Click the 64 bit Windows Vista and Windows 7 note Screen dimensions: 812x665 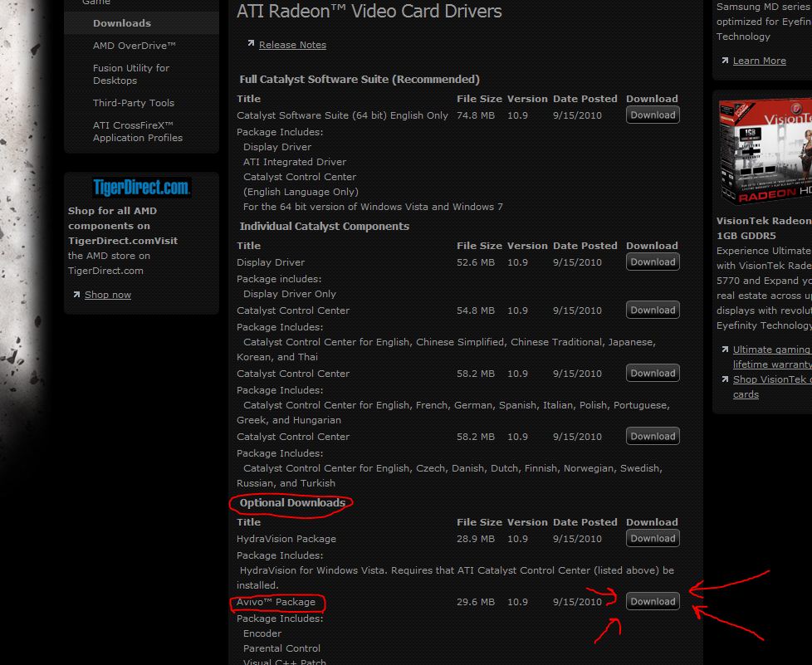pyautogui.click(x=373, y=207)
